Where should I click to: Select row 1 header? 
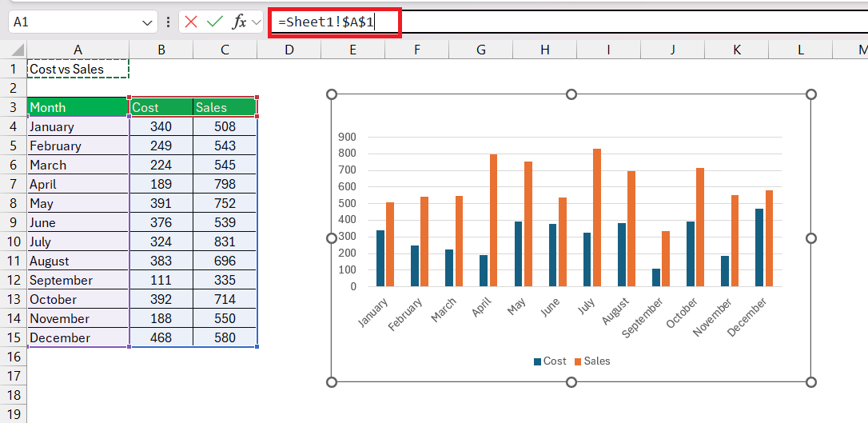pos(14,70)
